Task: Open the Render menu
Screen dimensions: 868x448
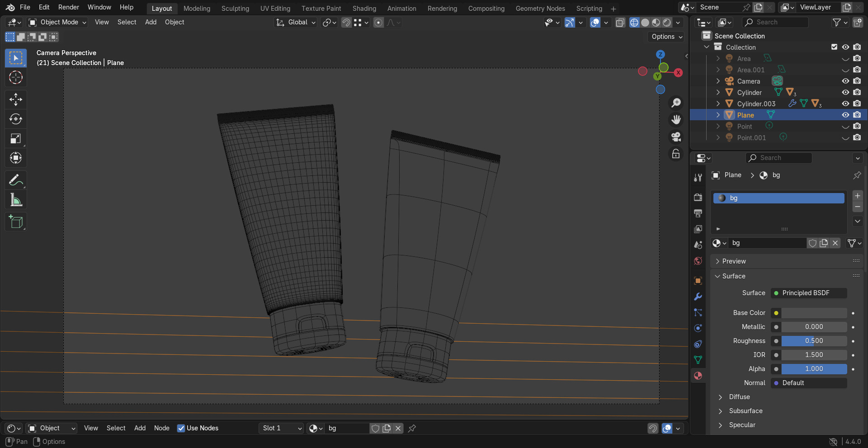Action: click(69, 7)
